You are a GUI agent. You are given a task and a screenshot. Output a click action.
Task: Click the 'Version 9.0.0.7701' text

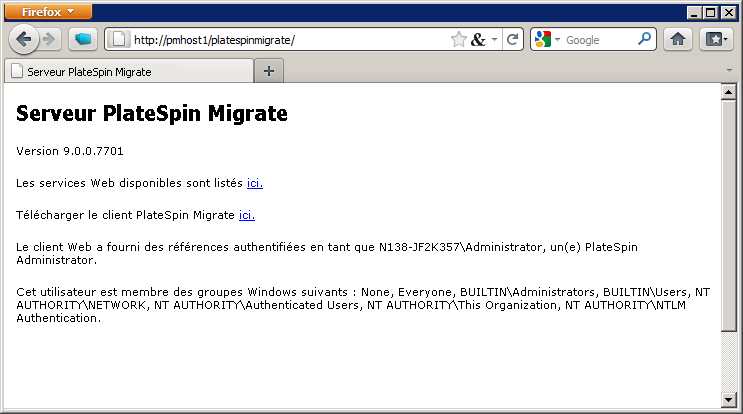tap(70, 151)
